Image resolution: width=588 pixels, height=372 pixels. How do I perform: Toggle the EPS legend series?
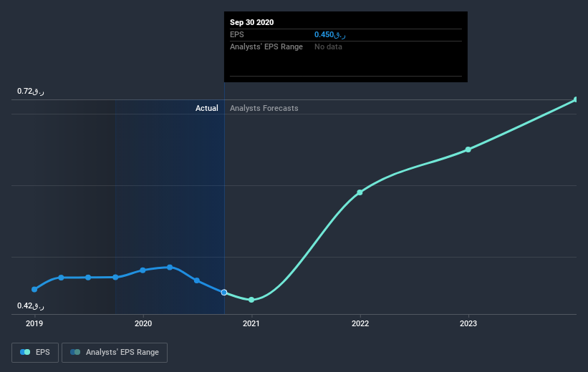coord(35,352)
